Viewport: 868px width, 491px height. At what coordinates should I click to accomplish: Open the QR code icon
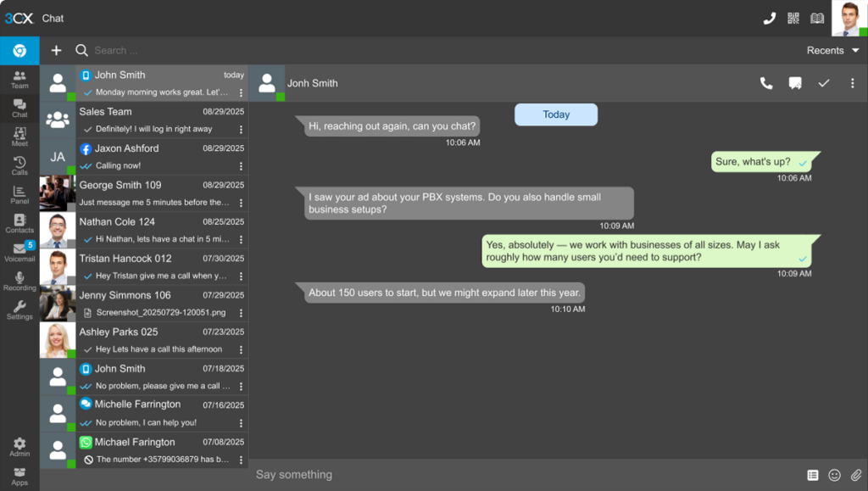(x=793, y=19)
